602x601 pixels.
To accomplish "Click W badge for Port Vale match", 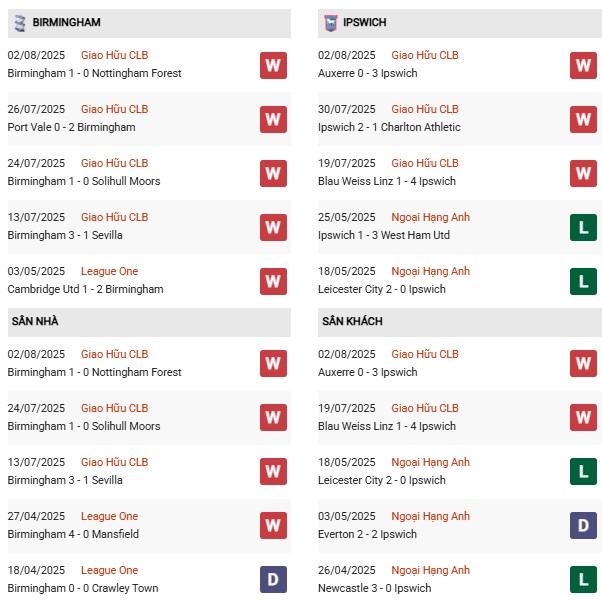I will pos(273,119).
